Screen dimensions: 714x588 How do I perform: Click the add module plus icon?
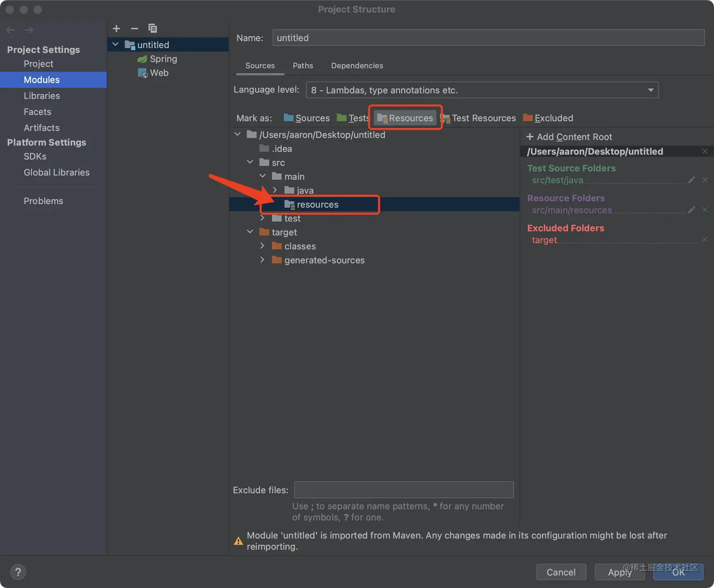click(x=117, y=29)
